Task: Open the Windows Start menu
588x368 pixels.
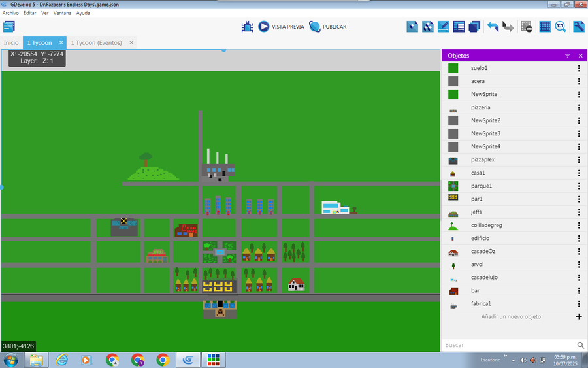Action: coord(11,360)
